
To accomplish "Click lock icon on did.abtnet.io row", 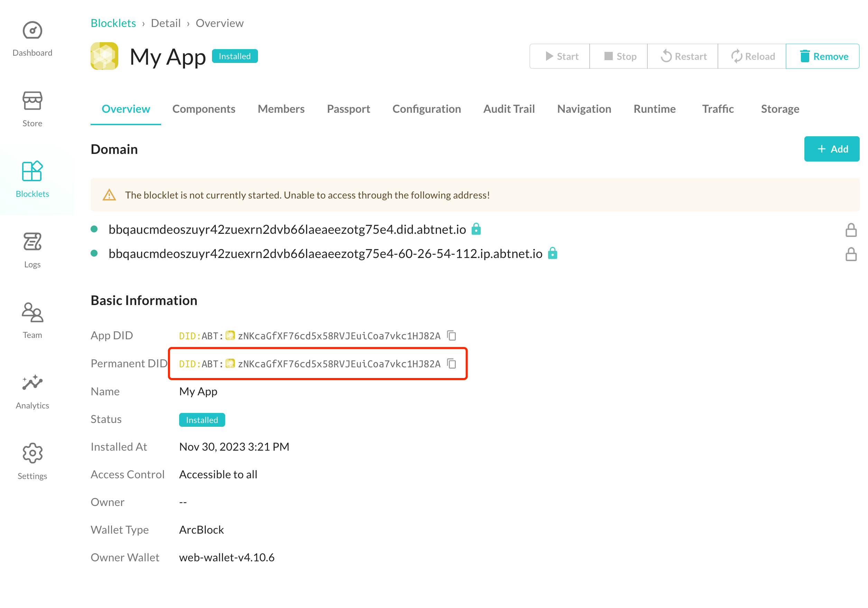I will click(x=851, y=230).
